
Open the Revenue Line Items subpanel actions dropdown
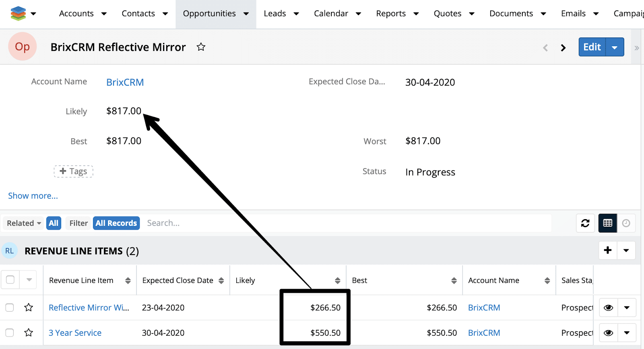tap(626, 250)
